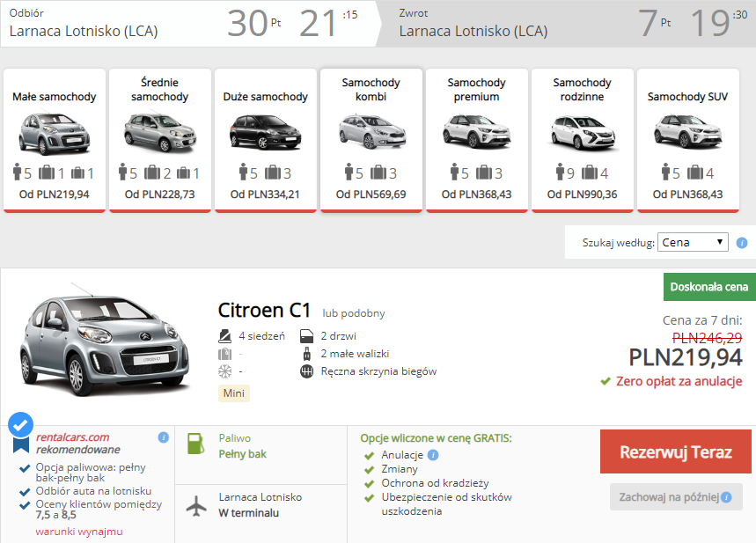Screen dimensions: 756x543
Task: Click the Ubezpieczenie od skutków uszkodzenia item
Action: pyautogui.click(x=446, y=504)
